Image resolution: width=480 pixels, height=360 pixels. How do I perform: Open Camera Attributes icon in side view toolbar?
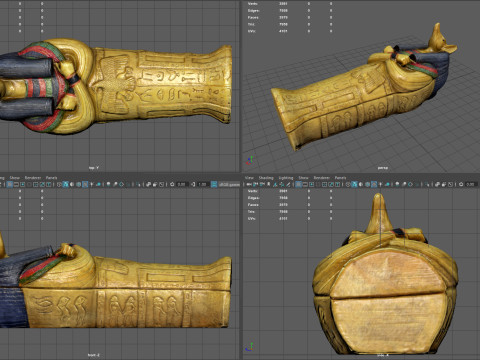[x=262, y=184]
